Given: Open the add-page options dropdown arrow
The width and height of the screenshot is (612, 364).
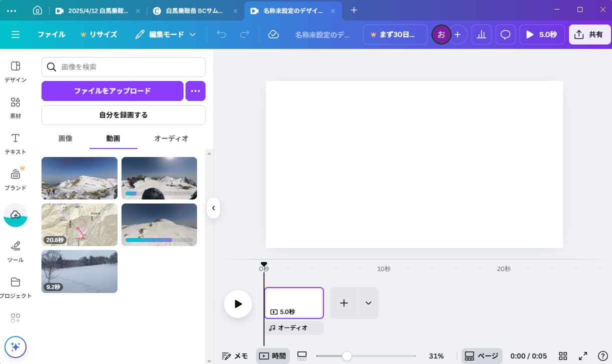Looking at the screenshot, I should [368, 303].
